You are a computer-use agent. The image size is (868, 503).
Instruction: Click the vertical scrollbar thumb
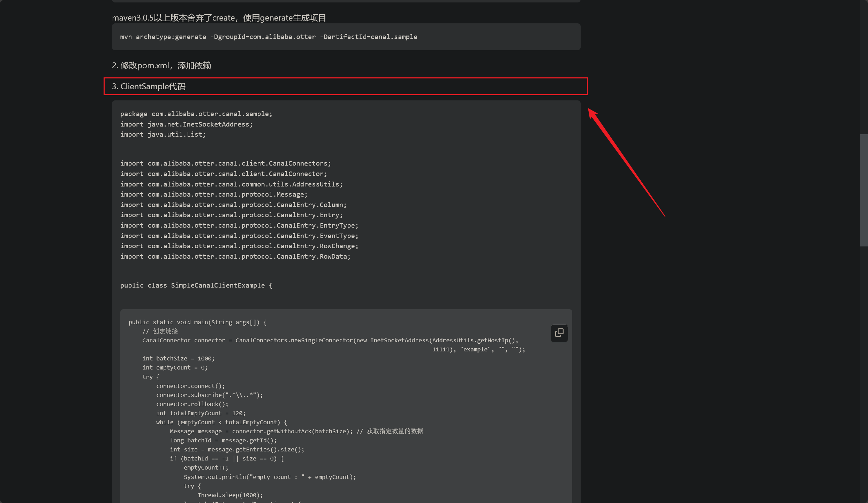coord(863,190)
